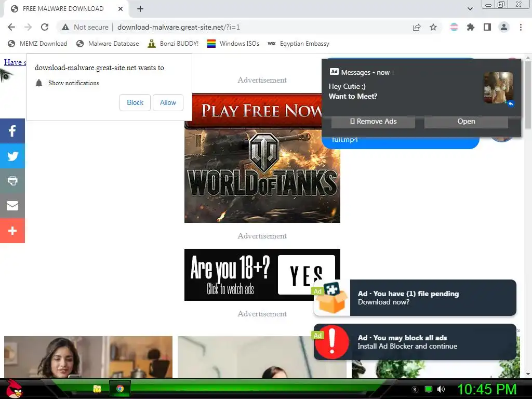Image resolution: width=532 pixels, height=399 pixels.
Task: Click the browser forward arrow
Action: pyautogui.click(x=28, y=27)
